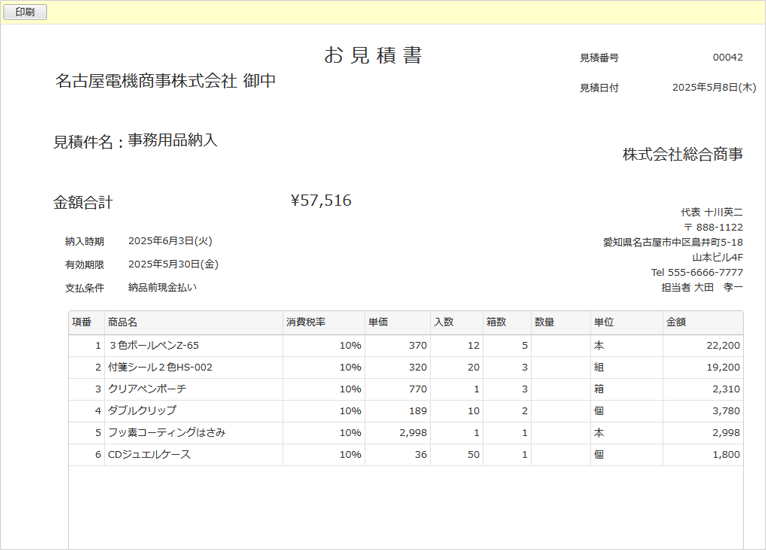Click the 消費税率 column header
Viewport: 766px width, 550px height.
pyautogui.click(x=305, y=322)
